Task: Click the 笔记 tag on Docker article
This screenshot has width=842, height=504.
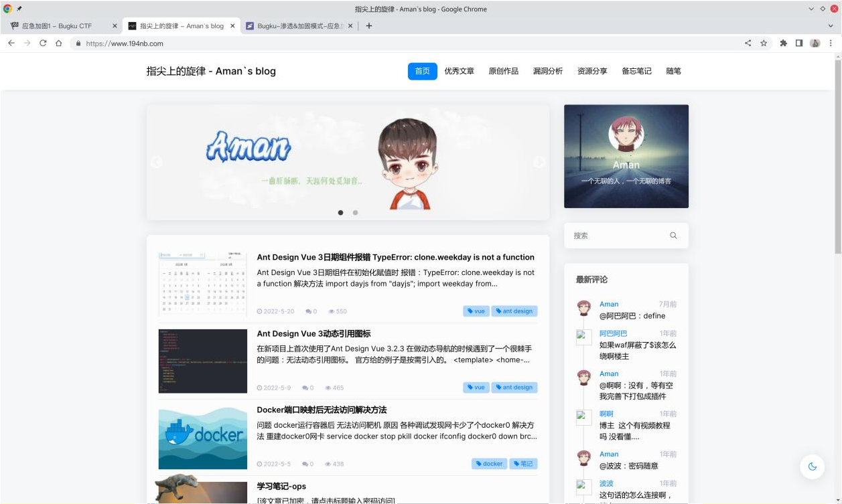Action: (523, 464)
